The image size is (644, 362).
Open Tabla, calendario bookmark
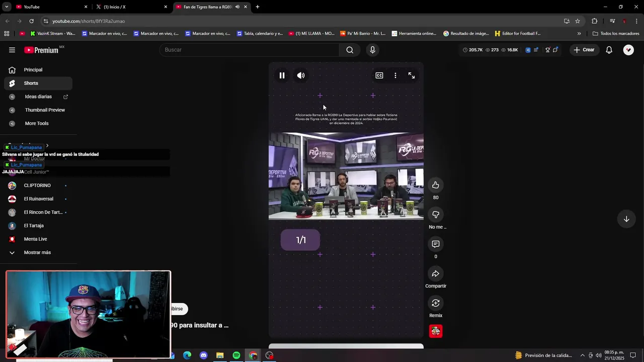tap(260, 34)
